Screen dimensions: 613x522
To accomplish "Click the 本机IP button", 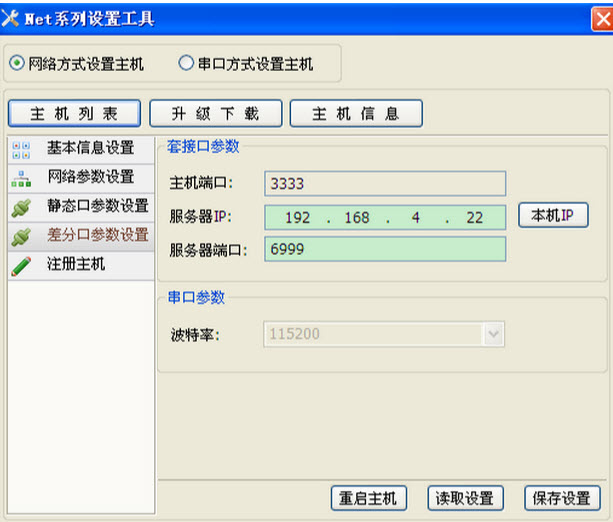I will [553, 215].
